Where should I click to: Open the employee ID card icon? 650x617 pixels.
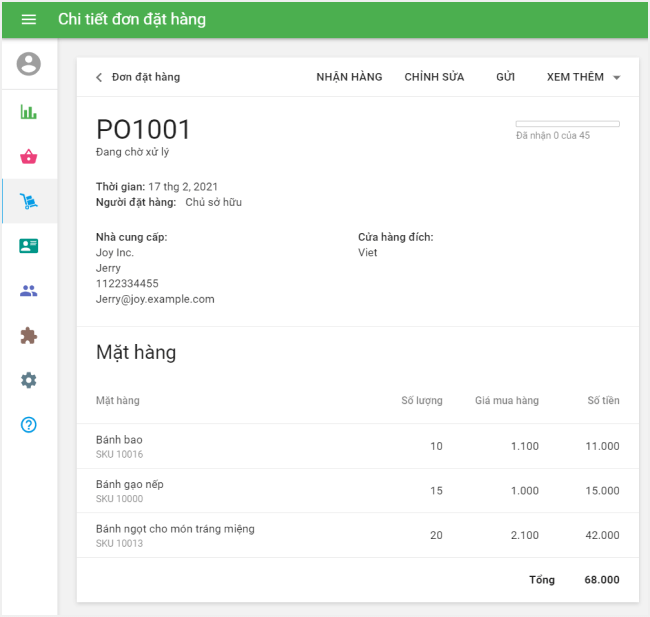coord(29,246)
